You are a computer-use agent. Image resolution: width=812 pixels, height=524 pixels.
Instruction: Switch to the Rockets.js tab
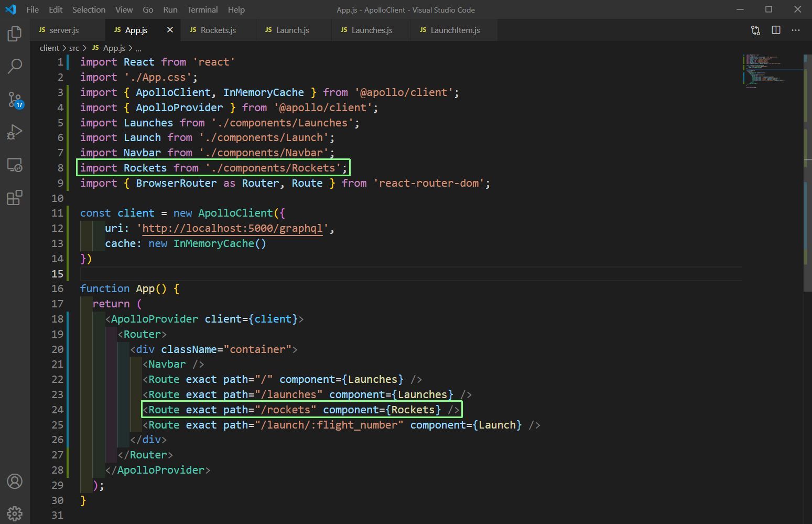219,30
